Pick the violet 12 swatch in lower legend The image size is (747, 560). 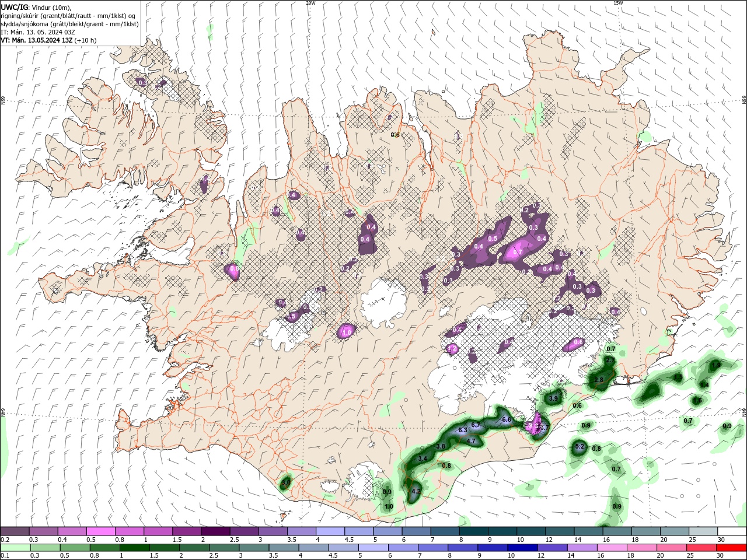(x=552, y=548)
